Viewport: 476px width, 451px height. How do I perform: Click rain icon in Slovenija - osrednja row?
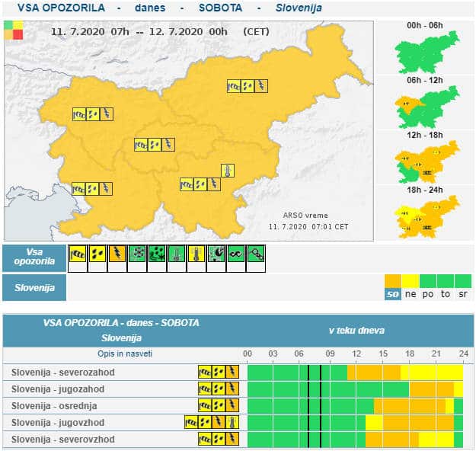pyautogui.click(x=219, y=405)
